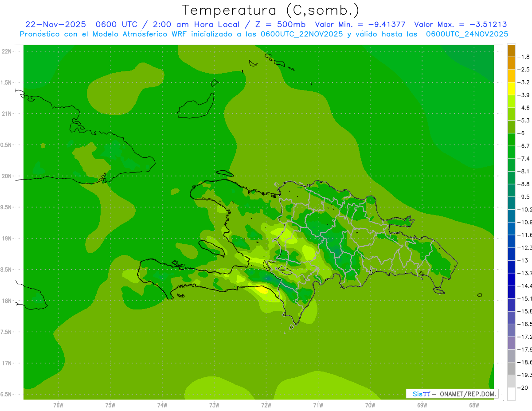Select the '72W' longitude label
Screen dimensions: 532x411
pyautogui.click(x=266, y=405)
